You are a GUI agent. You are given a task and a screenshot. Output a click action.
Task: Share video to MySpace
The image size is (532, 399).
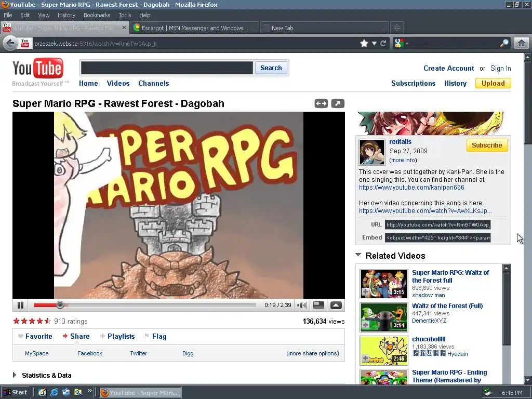pyautogui.click(x=37, y=353)
